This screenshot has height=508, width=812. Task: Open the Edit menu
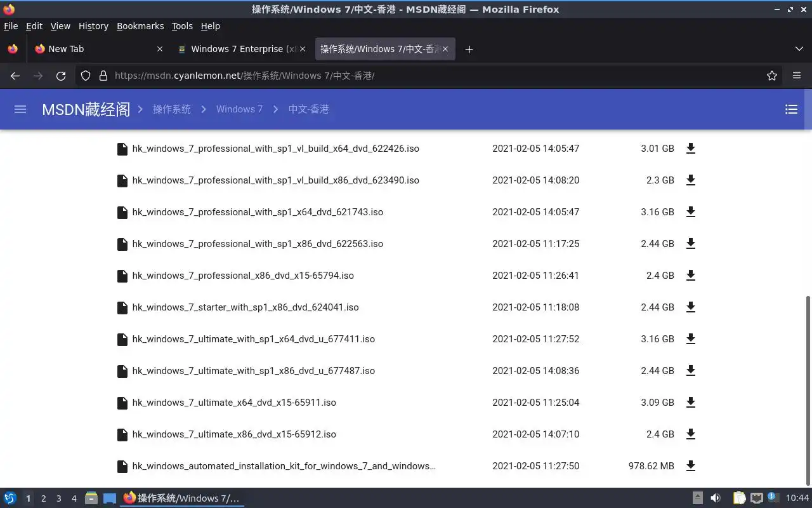tap(34, 26)
